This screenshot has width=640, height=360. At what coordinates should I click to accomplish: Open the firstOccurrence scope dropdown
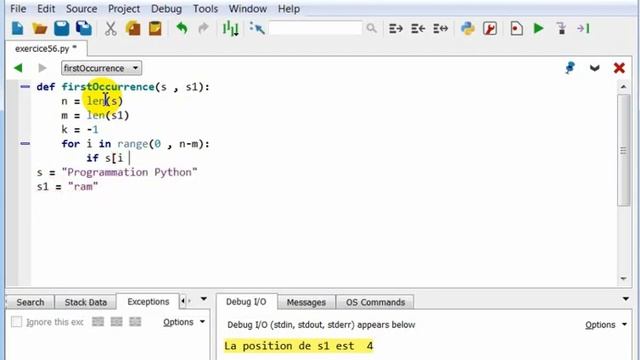(x=101, y=68)
